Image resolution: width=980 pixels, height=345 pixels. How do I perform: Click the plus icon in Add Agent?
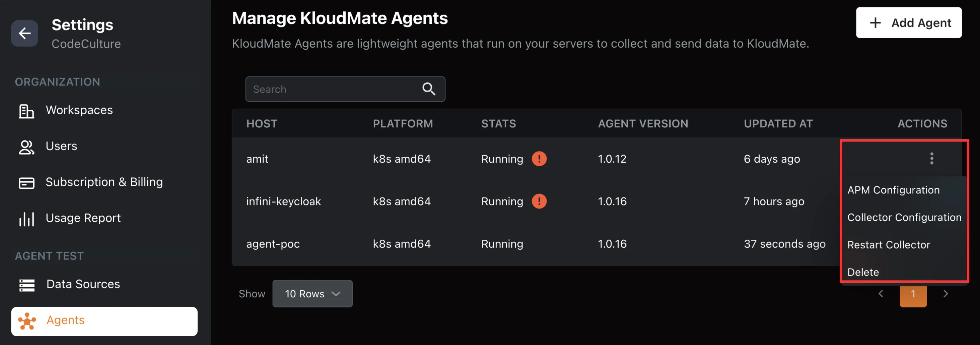(x=876, y=23)
